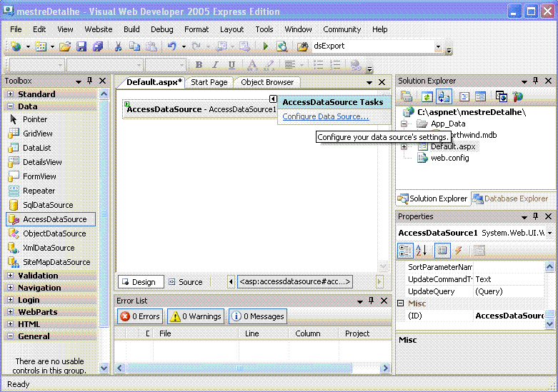Click the Nest Related Files icon
558x392 pixels.
pyautogui.click(x=444, y=96)
